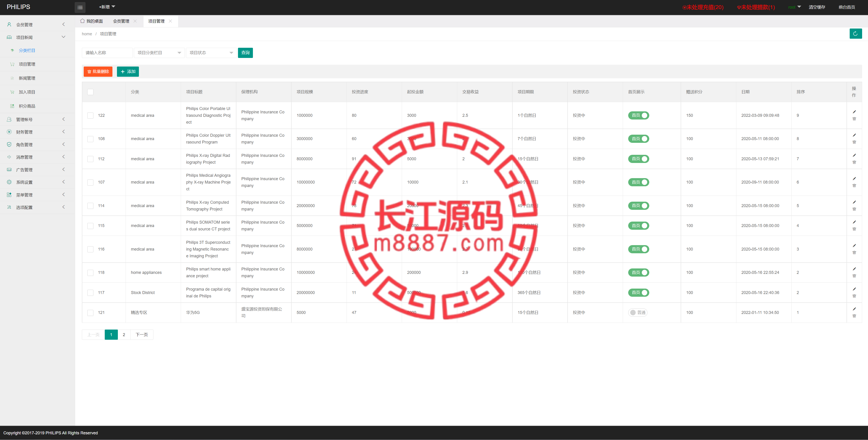Delete row 116 with trash icon
The width and height of the screenshot is (868, 440).
coord(854,253)
